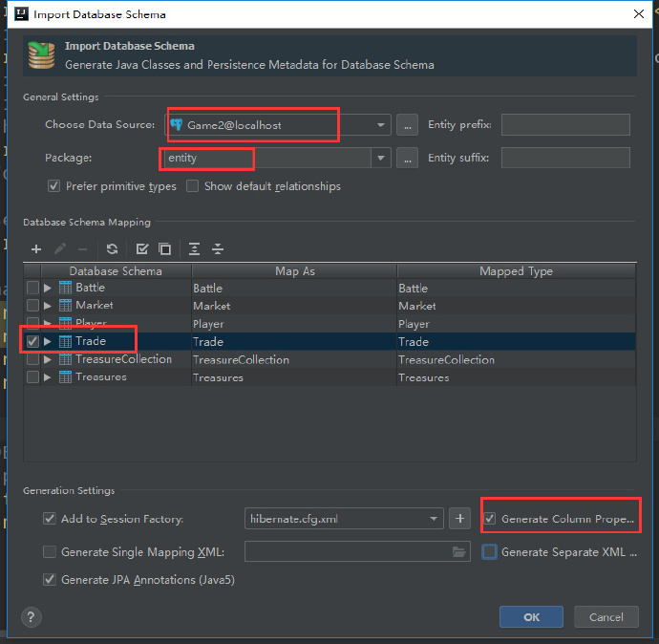Uncheck Generate JPA Annotations (Java5)
Screen dimensions: 659x644
point(50,580)
